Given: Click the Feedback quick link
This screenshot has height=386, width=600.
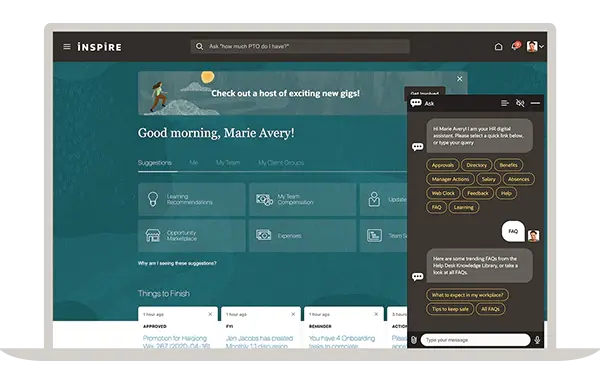Looking at the screenshot, I should [x=478, y=193].
